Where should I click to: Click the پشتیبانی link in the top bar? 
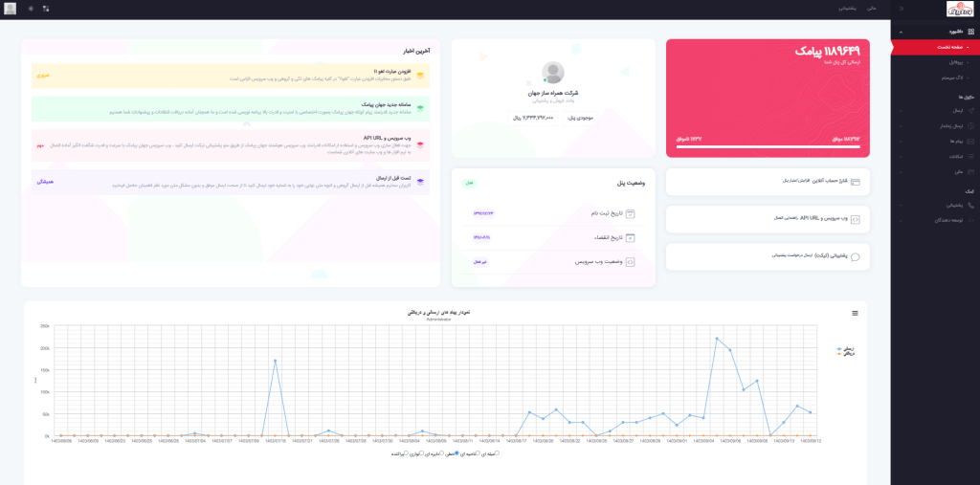point(848,9)
